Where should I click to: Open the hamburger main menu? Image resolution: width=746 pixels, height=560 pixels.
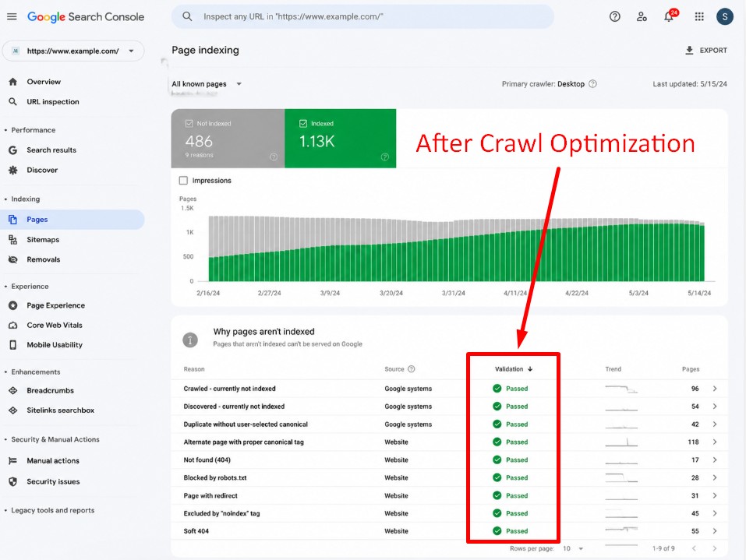click(x=12, y=16)
